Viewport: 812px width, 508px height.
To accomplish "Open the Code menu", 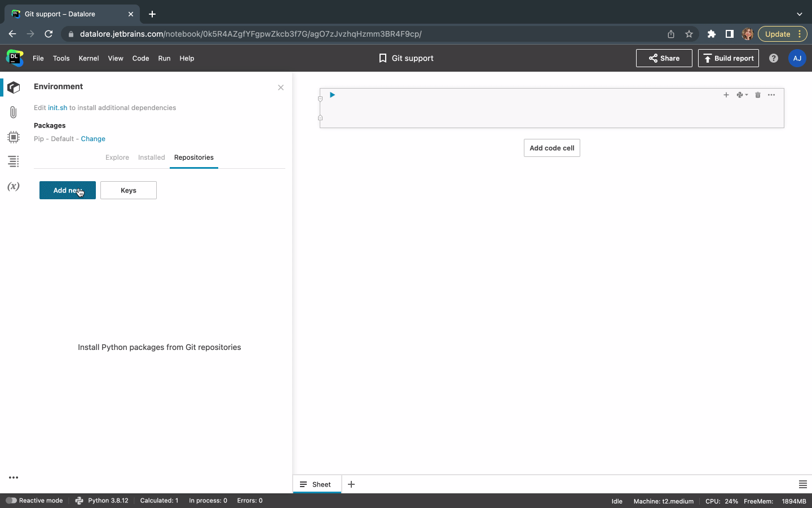I will click(141, 58).
